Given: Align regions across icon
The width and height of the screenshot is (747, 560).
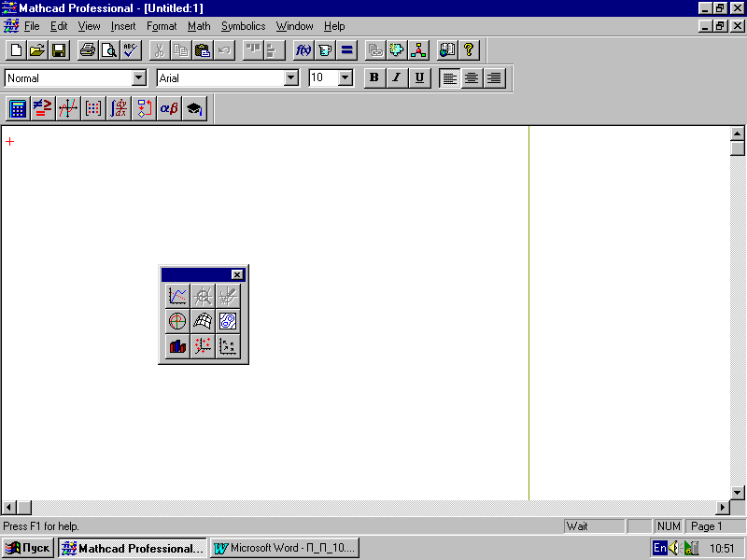Looking at the screenshot, I should pyautogui.click(x=253, y=50).
